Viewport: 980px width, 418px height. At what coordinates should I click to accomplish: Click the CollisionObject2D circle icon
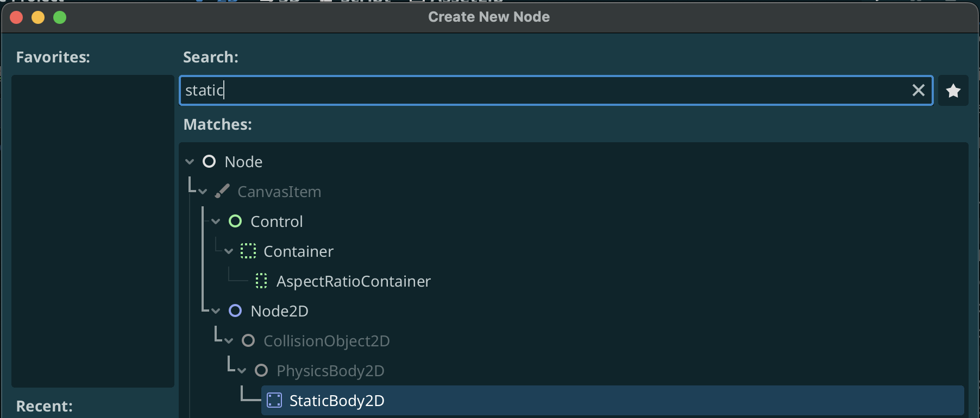click(x=248, y=340)
